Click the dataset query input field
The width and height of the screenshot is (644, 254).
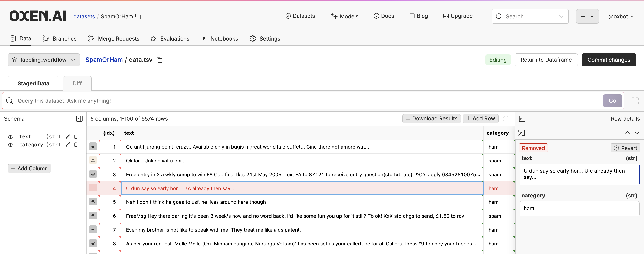(x=300, y=101)
